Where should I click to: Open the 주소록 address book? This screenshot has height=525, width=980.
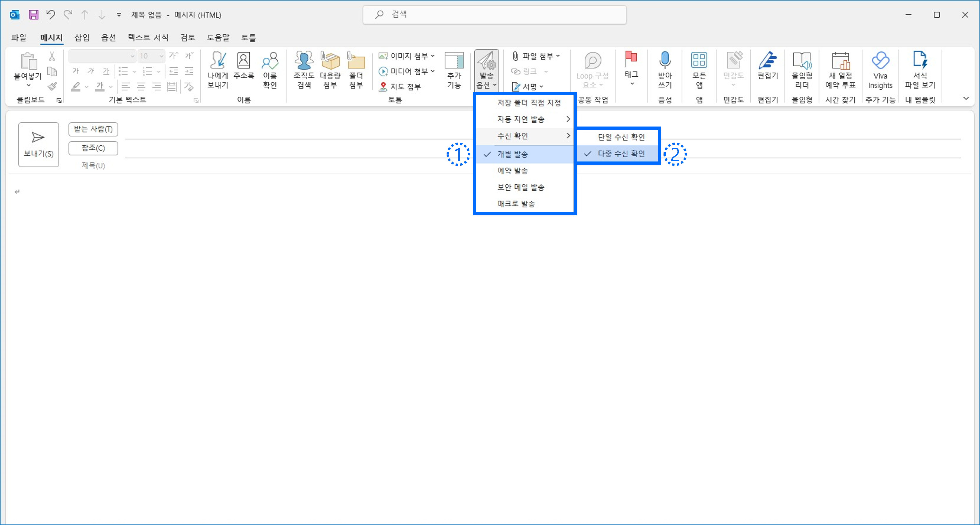243,66
